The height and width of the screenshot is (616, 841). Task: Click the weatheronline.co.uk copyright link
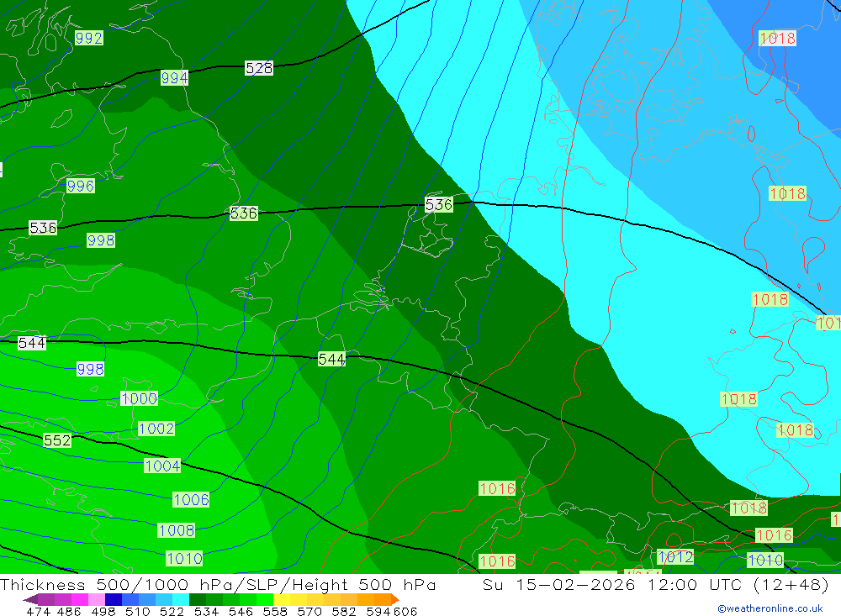[x=770, y=608]
